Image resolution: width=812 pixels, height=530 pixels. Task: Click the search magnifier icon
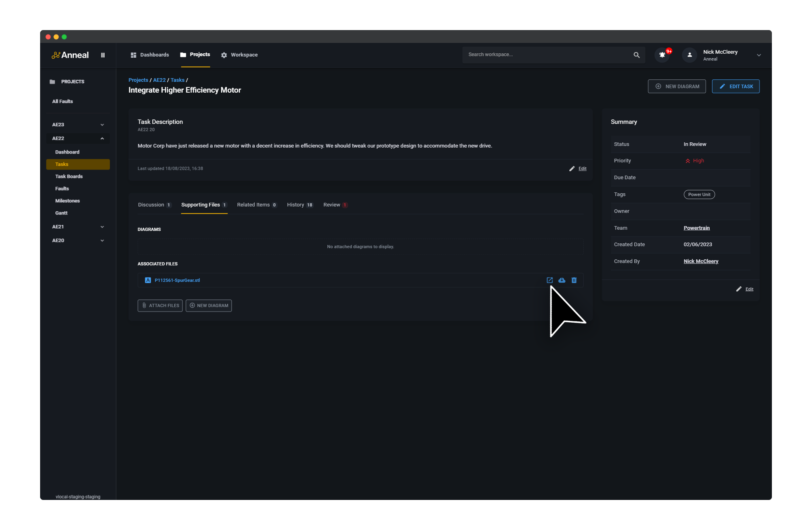636,55
